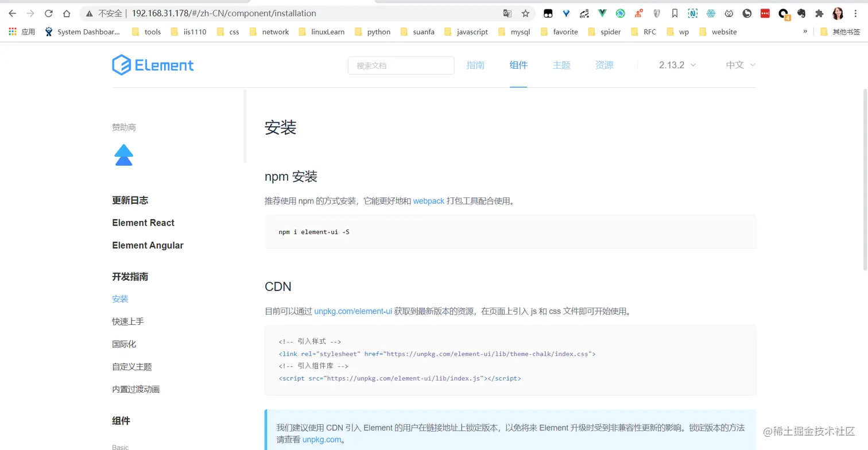Click the page vertical scrollbar

865,180
